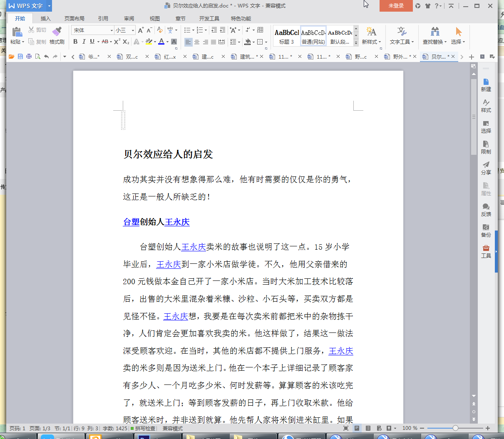Switch to the View (视图) tab

click(155, 18)
